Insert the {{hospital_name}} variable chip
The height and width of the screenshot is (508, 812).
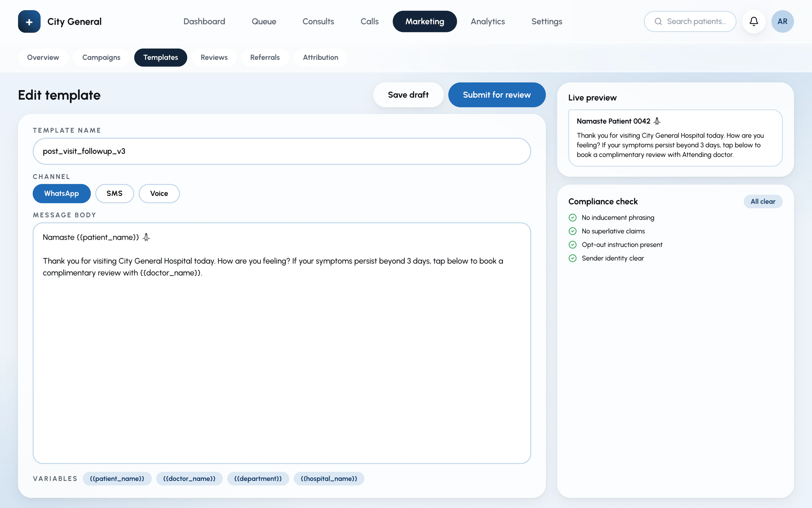[x=329, y=478]
